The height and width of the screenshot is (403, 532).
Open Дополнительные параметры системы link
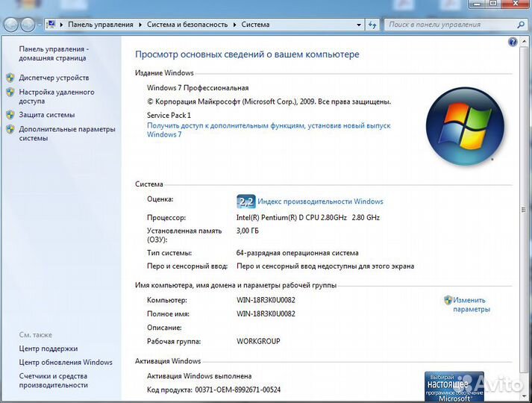[67, 134]
